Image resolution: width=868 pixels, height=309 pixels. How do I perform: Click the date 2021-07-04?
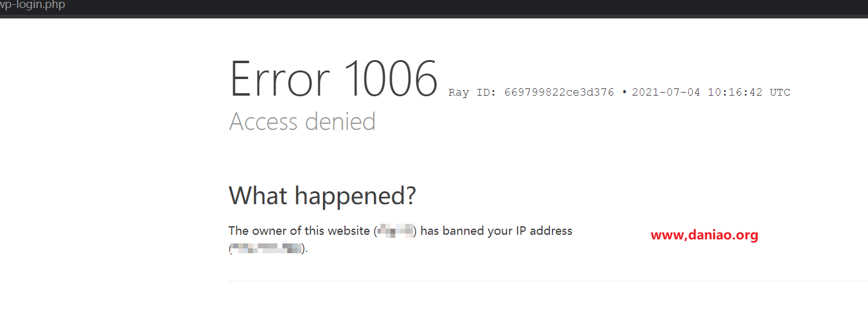point(667,93)
